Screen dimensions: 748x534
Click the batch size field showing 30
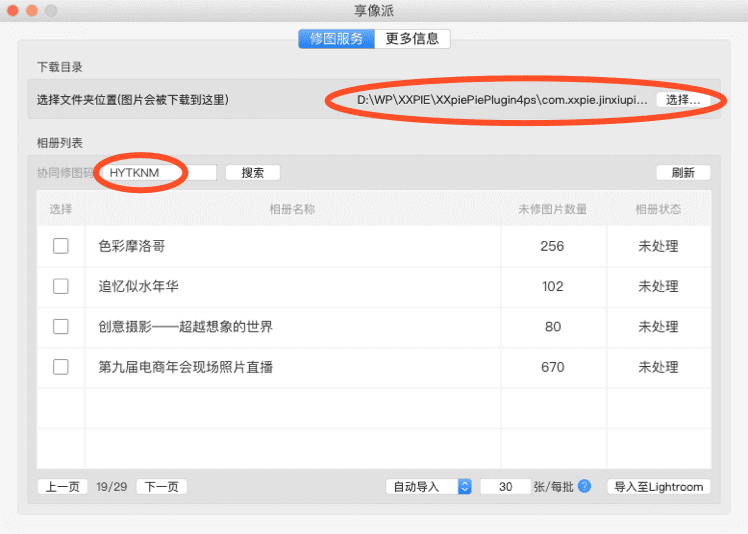[x=506, y=487]
